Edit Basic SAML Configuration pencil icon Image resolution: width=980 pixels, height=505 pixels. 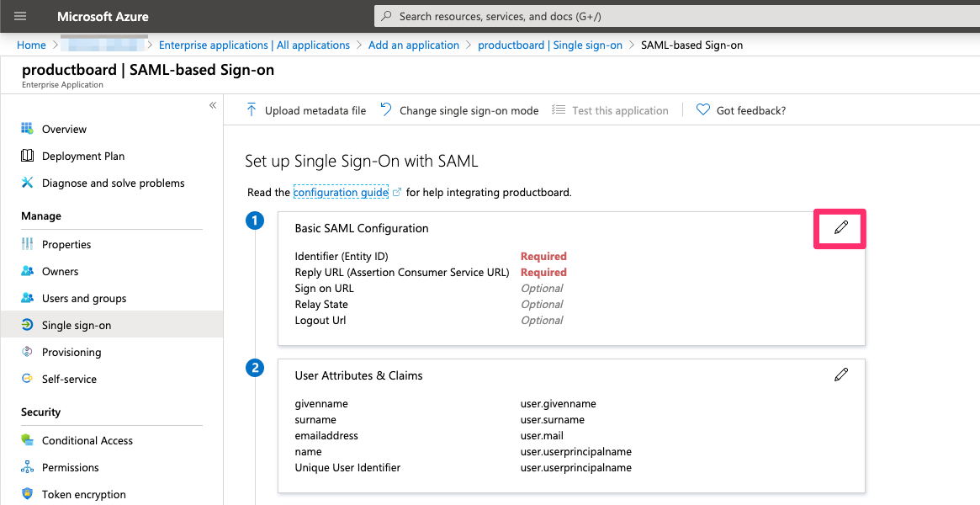(x=840, y=228)
